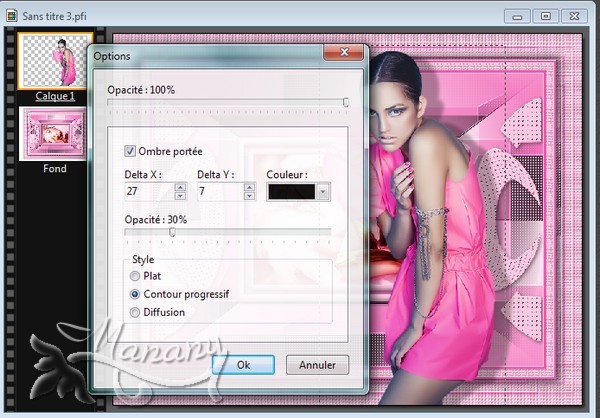Click the Annuler button
This screenshot has height=418, width=600.
pos(317,365)
